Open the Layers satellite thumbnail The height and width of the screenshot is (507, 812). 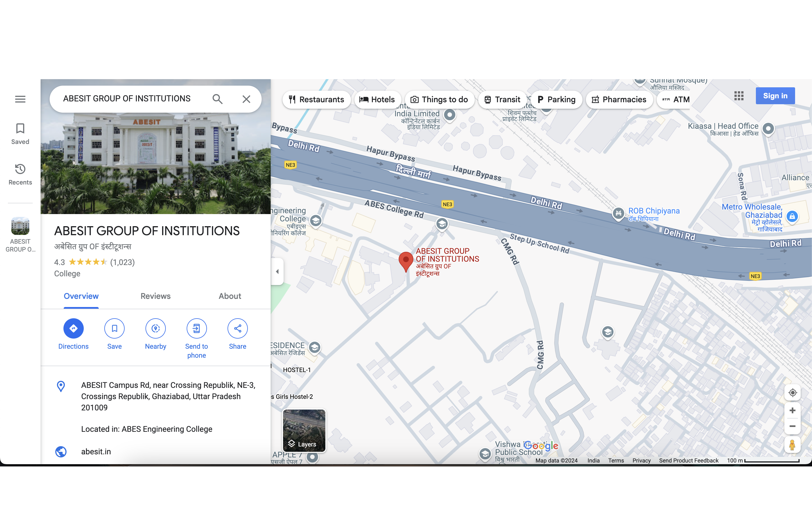(304, 431)
